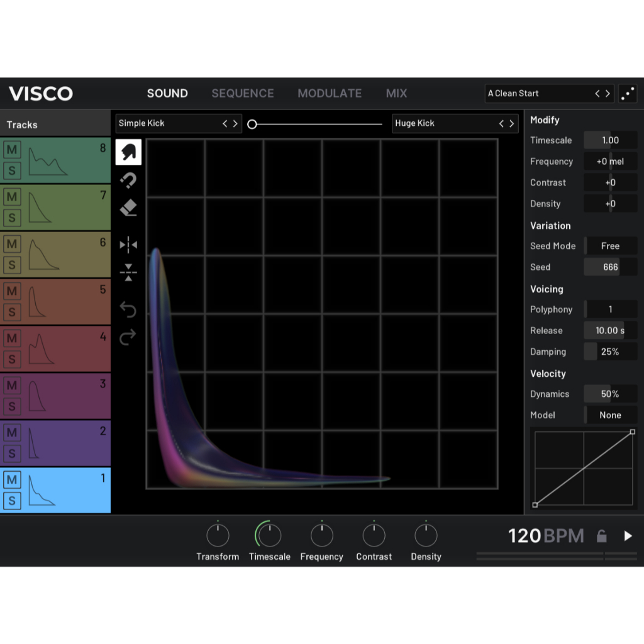Click the vertical mirror flip icon

point(128,272)
